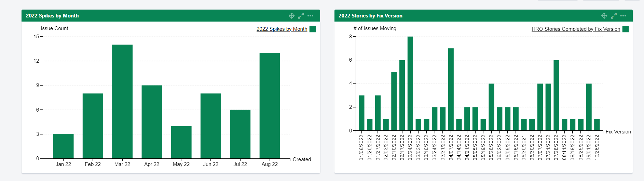Select the Jul 22 bar in Spikes chart

tap(240, 134)
